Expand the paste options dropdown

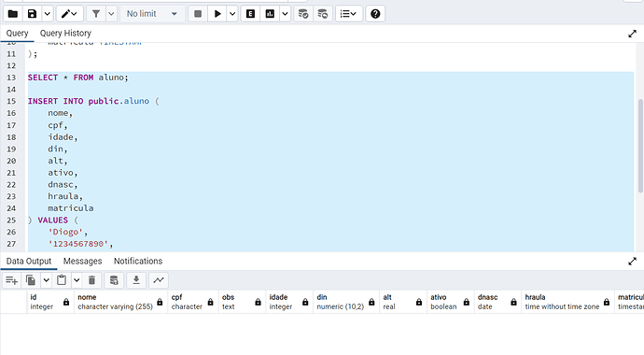[x=77, y=280]
